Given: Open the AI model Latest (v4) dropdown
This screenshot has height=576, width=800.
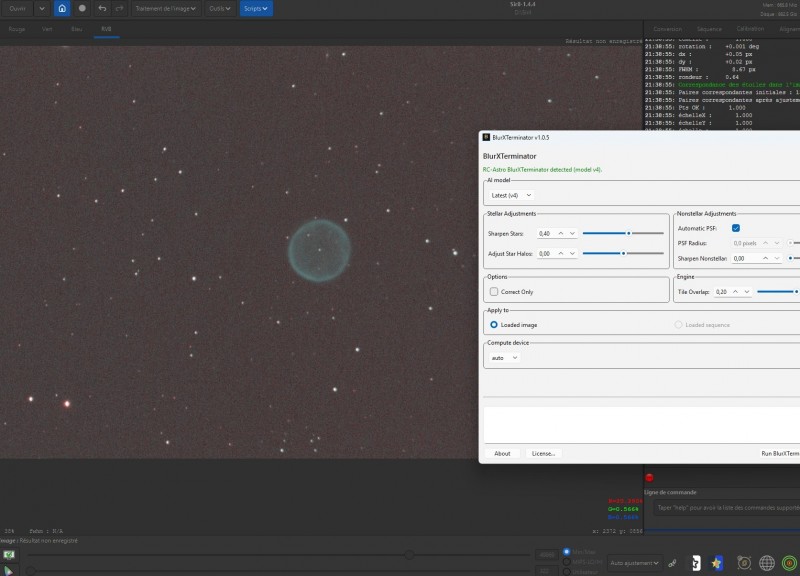Looking at the screenshot, I should click(511, 195).
